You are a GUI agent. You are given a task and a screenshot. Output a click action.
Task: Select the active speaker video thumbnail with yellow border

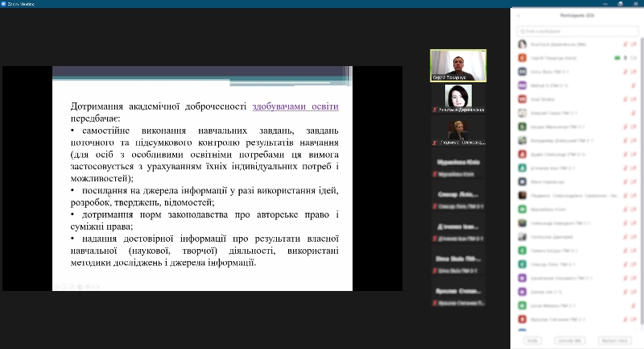click(458, 66)
